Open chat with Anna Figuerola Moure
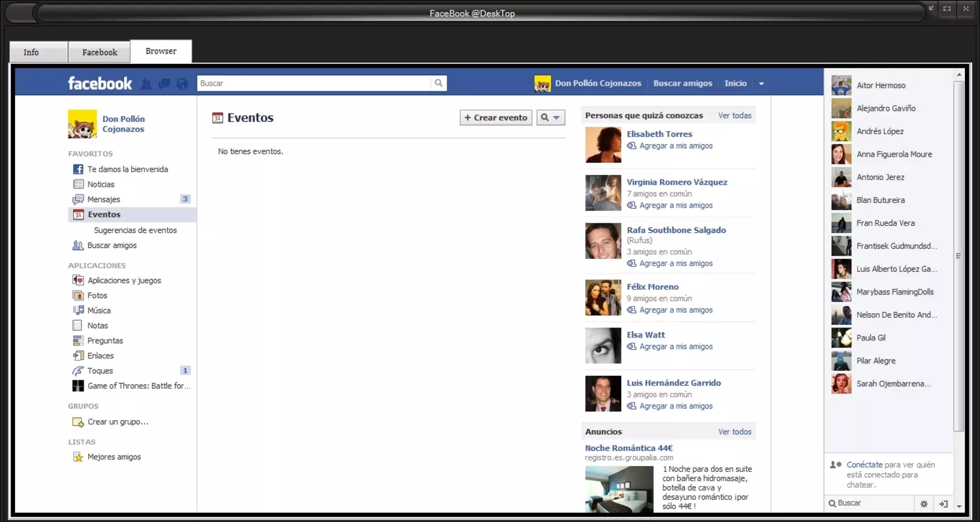Viewport: 980px width, 522px height. point(888,155)
